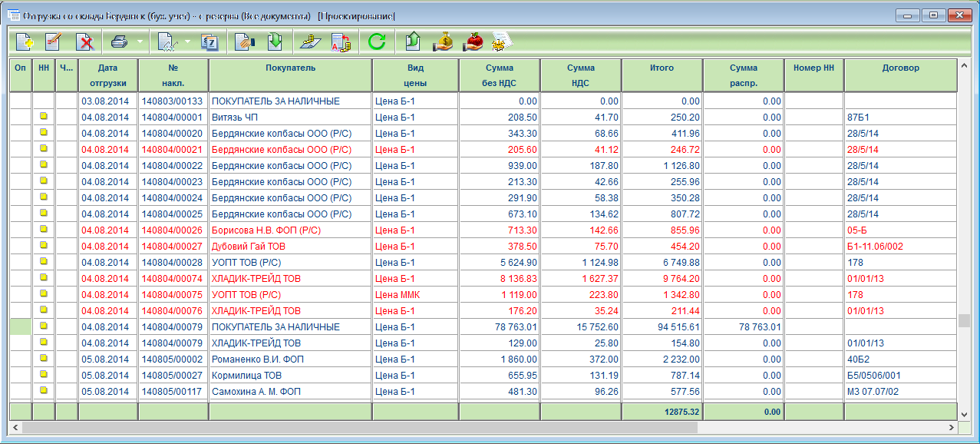This screenshot has height=444, width=980.
Task: Click the calendar icon showing number 7
Action: [209, 41]
